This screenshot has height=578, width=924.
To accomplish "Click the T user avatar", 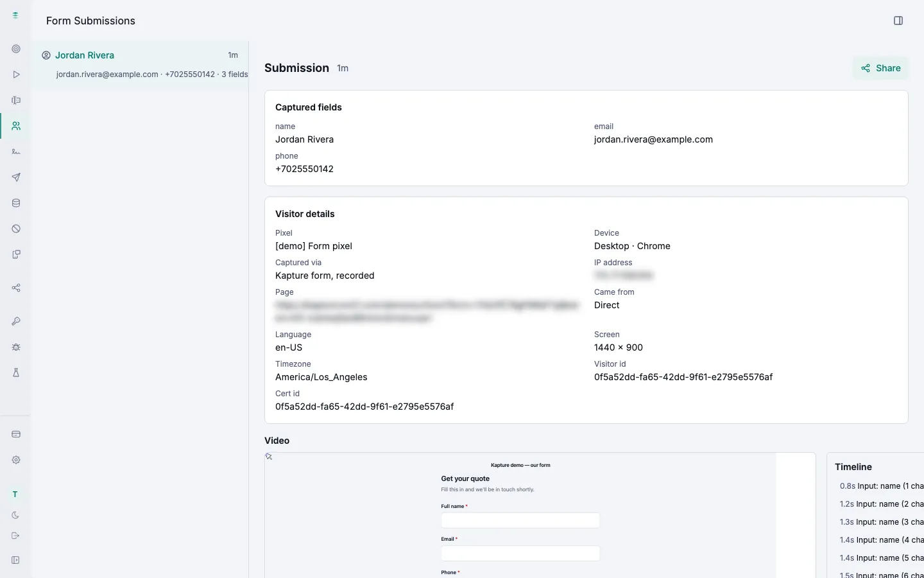I will click(15, 494).
